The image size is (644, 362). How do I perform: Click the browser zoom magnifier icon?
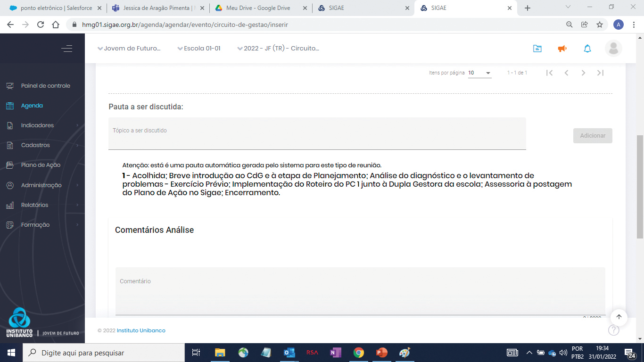pos(570,25)
